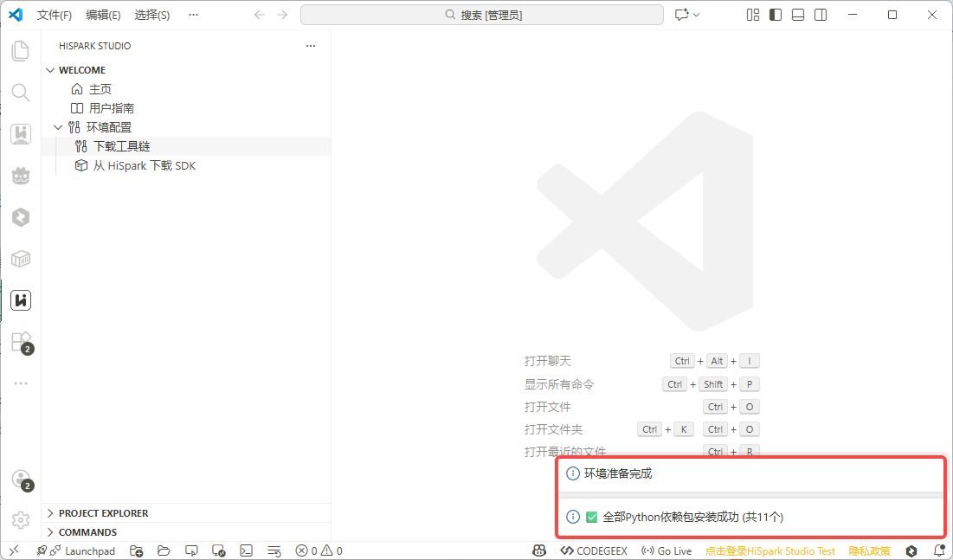Open the Godot tools activity bar icon
The width and height of the screenshot is (953, 560).
[21, 176]
